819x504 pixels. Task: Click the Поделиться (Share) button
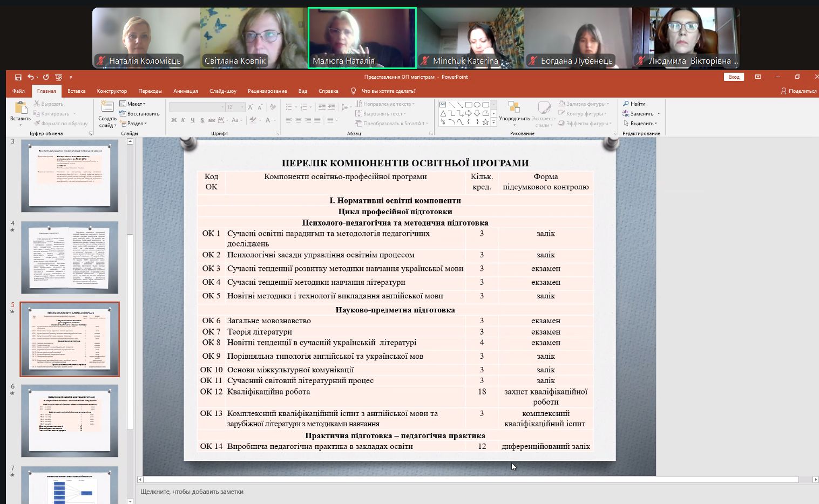[798, 91]
